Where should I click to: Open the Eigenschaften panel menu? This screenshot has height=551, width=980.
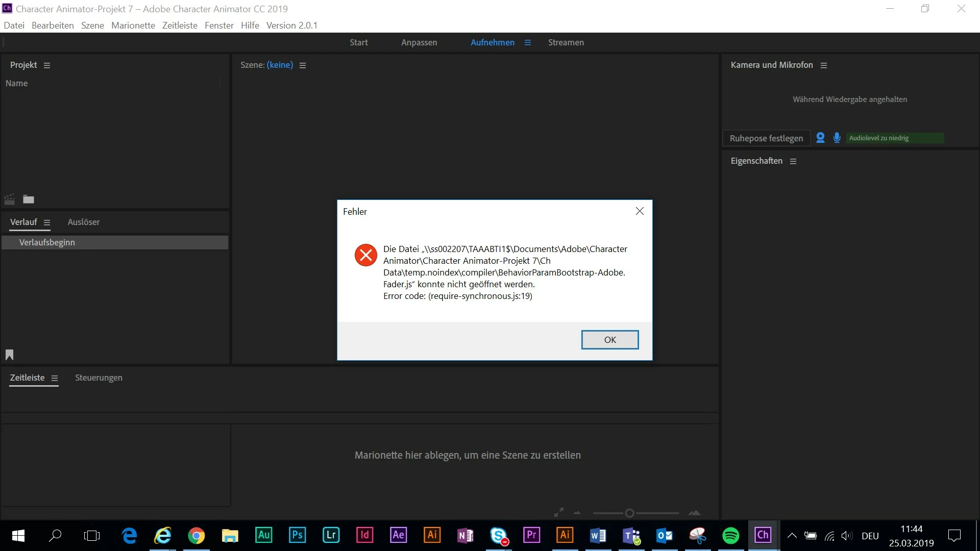pyautogui.click(x=793, y=161)
